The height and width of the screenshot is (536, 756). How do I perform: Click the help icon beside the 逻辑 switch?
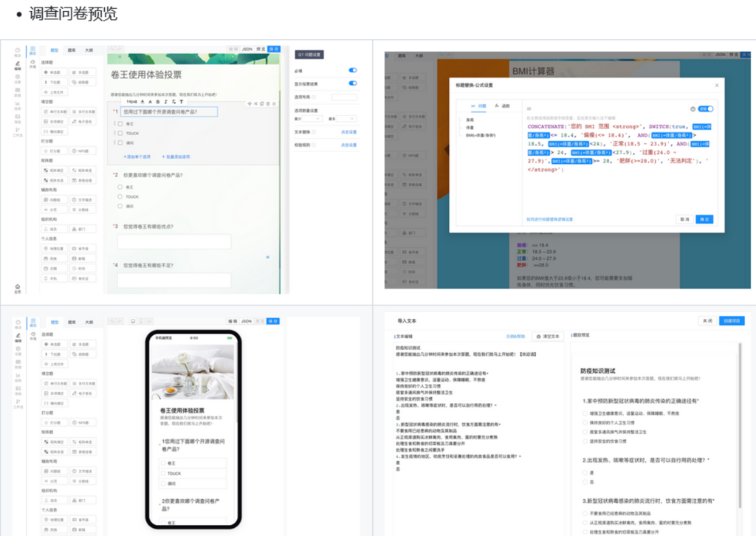click(x=693, y=109)
